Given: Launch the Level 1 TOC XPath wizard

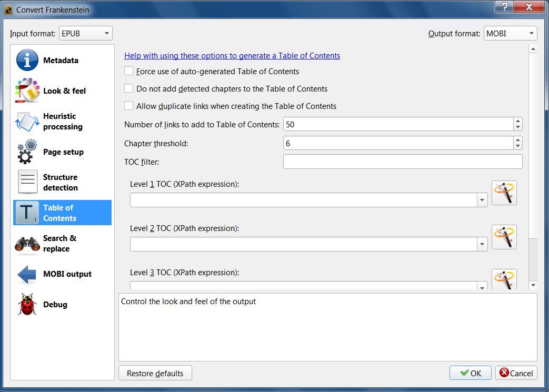Looking at the screenshot, I should 504,193.
